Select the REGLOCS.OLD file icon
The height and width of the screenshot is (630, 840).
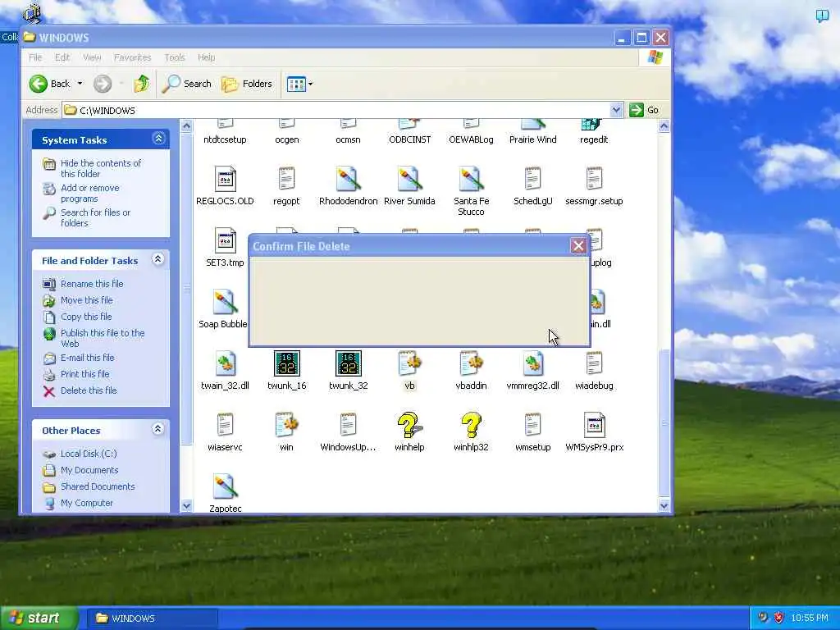pos(225,179)
